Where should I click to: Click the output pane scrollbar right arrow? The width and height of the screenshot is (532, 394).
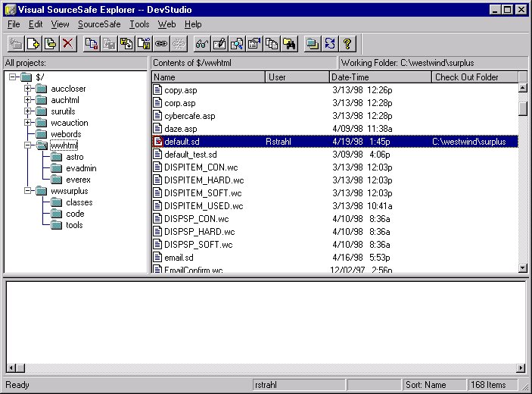(x=521, y=367)
